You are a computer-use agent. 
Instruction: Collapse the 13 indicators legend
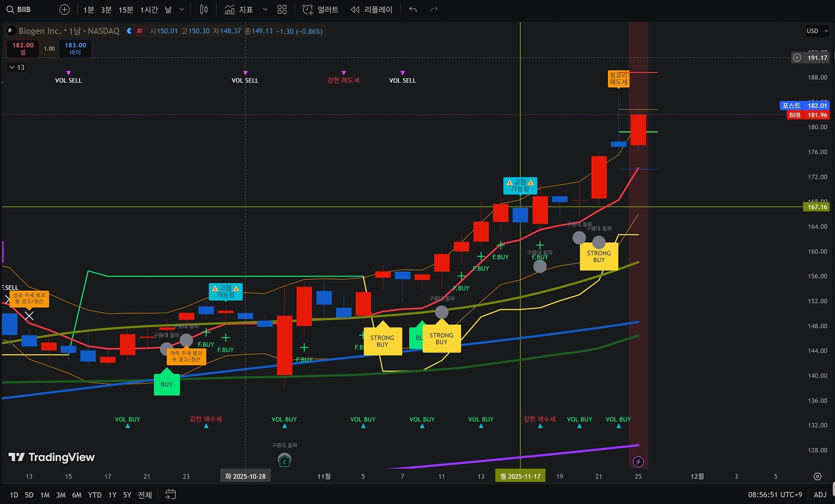coord(17,67)
